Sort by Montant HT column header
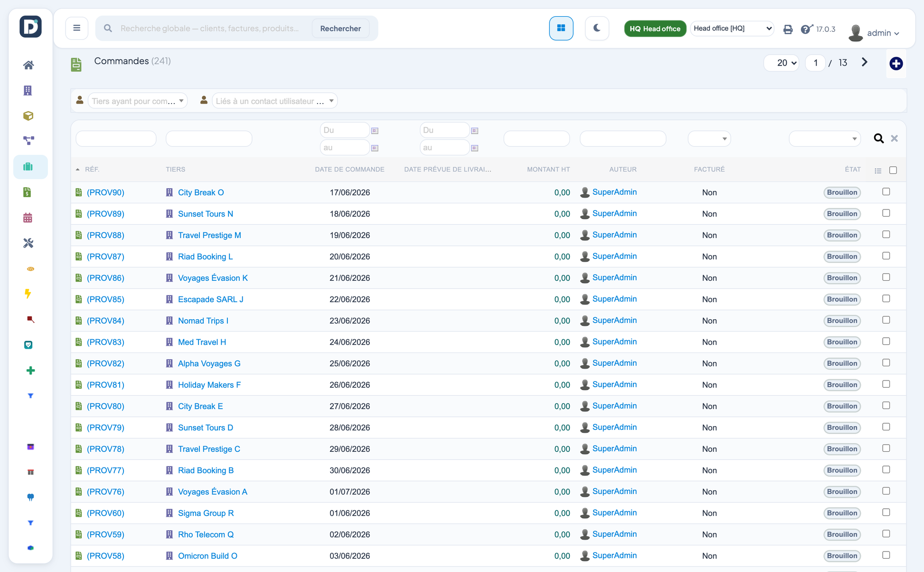The width and height of the screenshot is (924, 572). coord(548,170)
